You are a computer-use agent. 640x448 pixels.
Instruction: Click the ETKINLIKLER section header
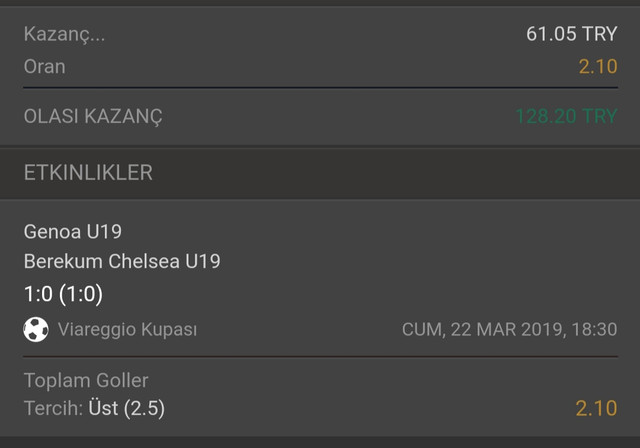(88, 173)
